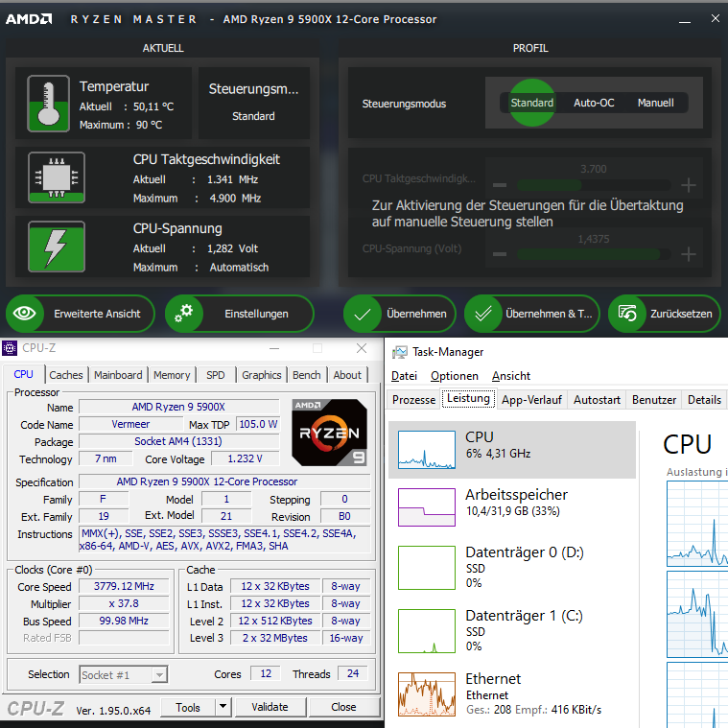The width and height of the screenshot is (728, 728).
Task: Click the Task-Manager window icon
Action: (x=399, y=352)
